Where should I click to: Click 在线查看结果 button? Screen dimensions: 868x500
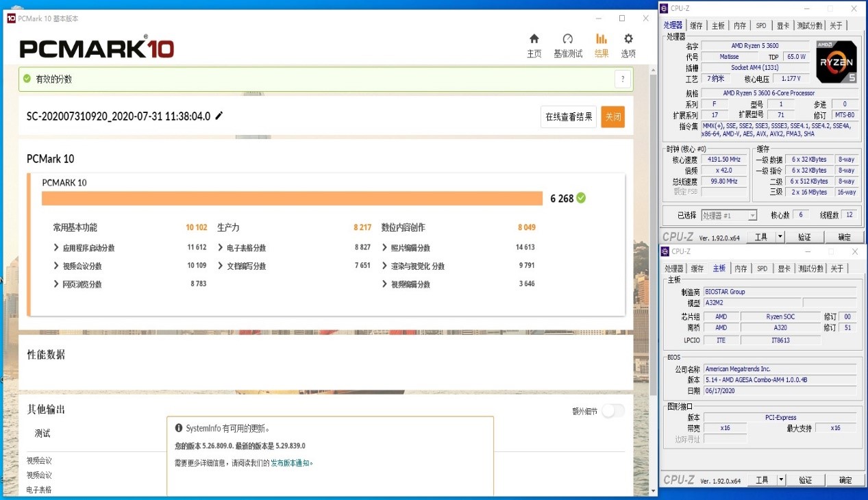tap(569, 116)
